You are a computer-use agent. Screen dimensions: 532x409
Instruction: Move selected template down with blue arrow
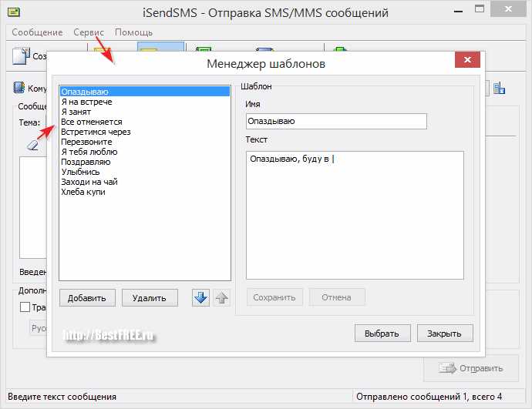tap(200, 297)
